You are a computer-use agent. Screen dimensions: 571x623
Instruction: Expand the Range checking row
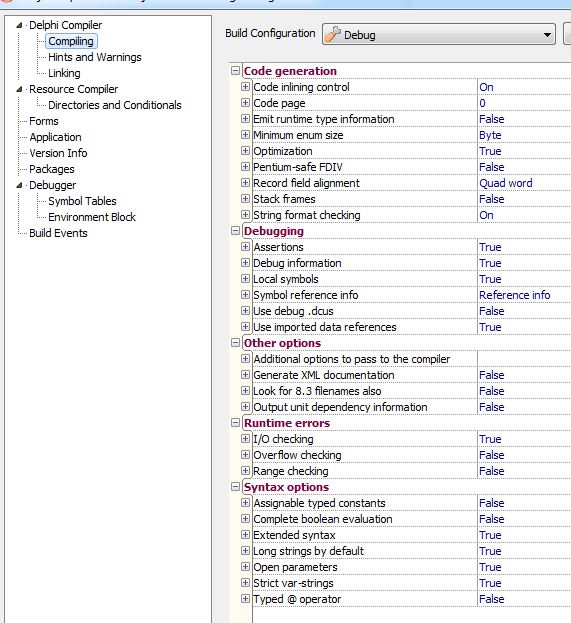click(246, 471)
